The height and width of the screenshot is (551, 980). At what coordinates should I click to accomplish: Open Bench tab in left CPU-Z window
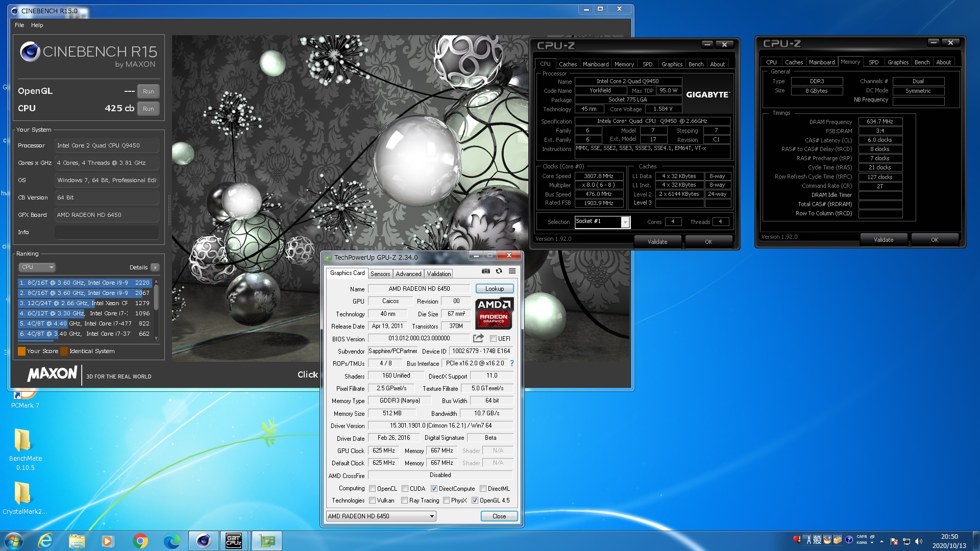pyautogui.click(x=696, y=64)
